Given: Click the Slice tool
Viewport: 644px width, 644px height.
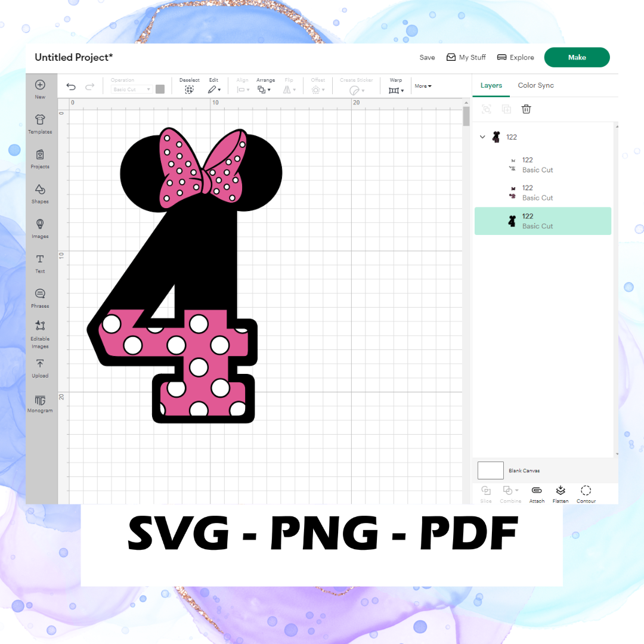Looking at the screenshot, I should click(x=486, y=494).
